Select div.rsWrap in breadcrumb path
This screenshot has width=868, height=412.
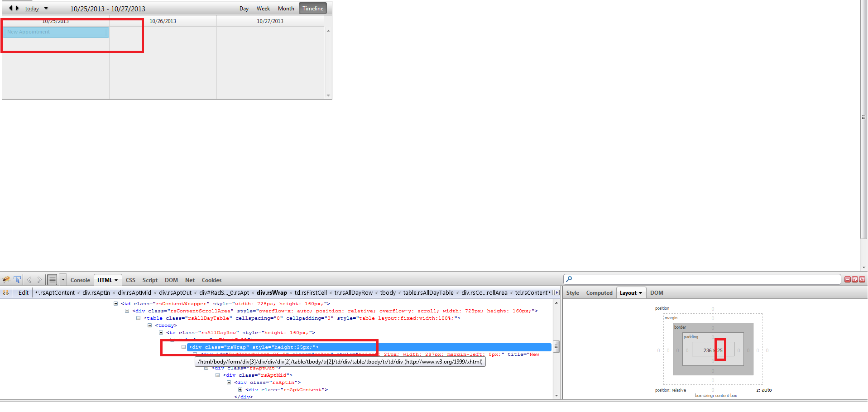(x=272, y=293)
